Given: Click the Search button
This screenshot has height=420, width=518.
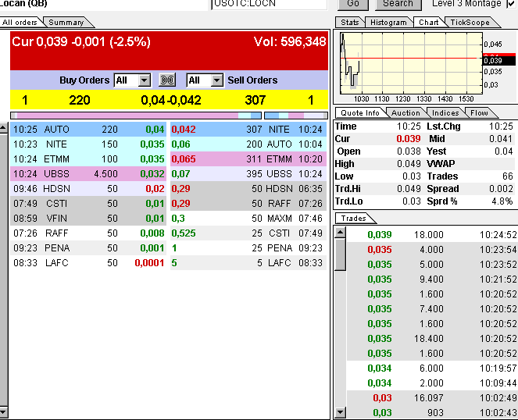Looking at the screenshot, I should (398, 4).
